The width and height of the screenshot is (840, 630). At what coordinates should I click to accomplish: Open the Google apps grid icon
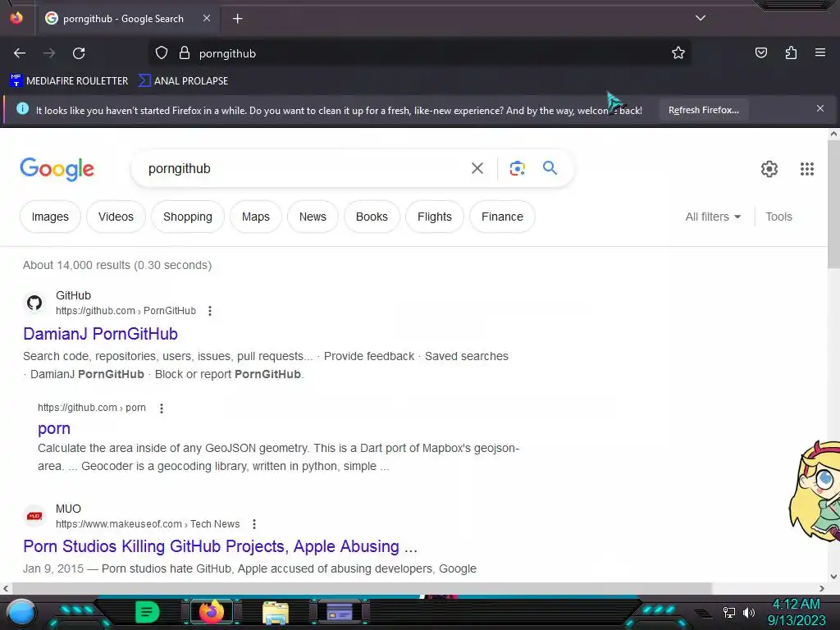(807, 169)
